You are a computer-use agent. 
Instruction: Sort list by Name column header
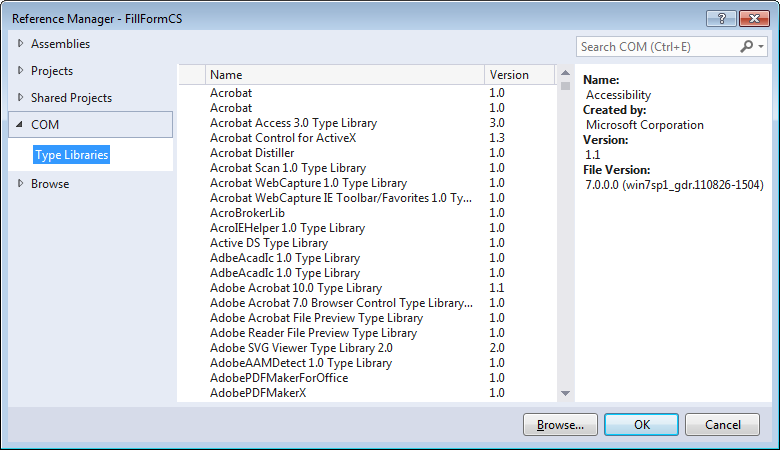345,75
